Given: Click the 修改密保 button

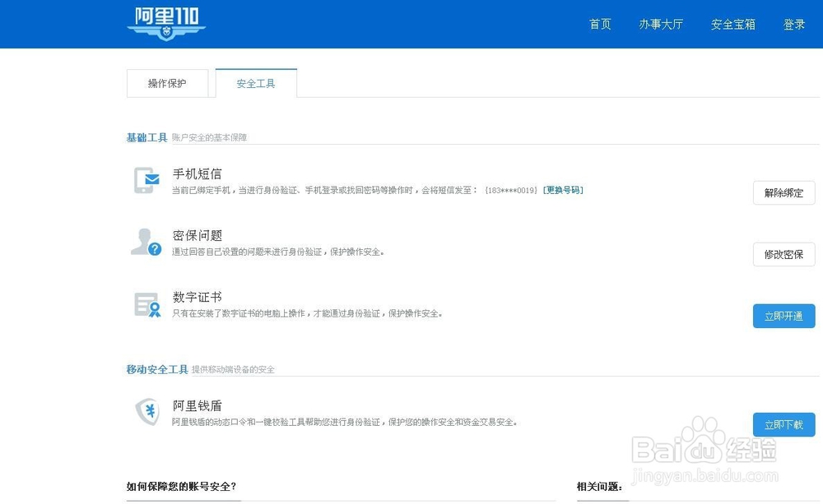Looking at the screenshot, I should click(x=783, y=255).
